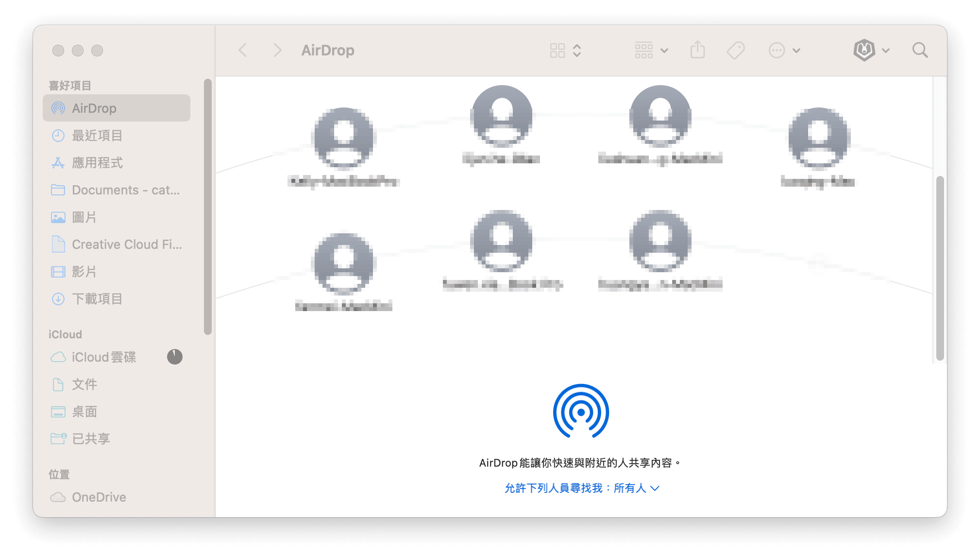Expand the shield extension dropdown chevron
The width and height of the screenshot is (980, 558).
pos(886,50)
